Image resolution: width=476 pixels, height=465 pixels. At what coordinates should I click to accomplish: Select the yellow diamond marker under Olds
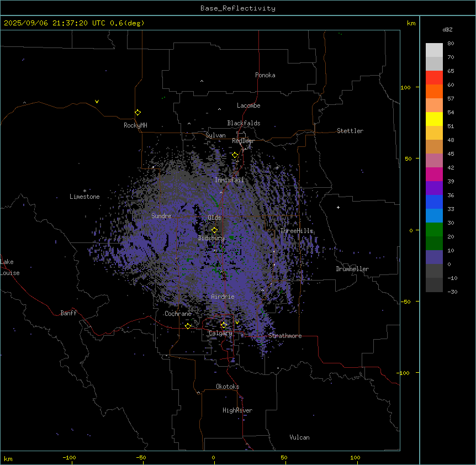[x=215, y=230]
